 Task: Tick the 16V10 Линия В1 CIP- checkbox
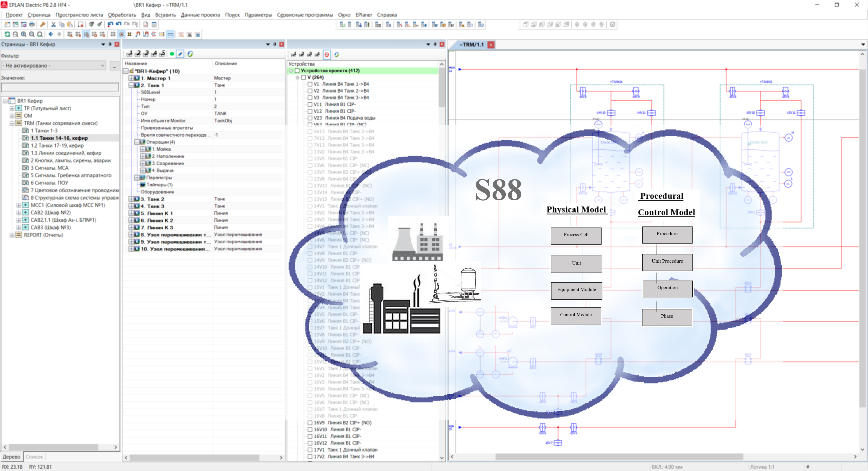click(310, 430)
